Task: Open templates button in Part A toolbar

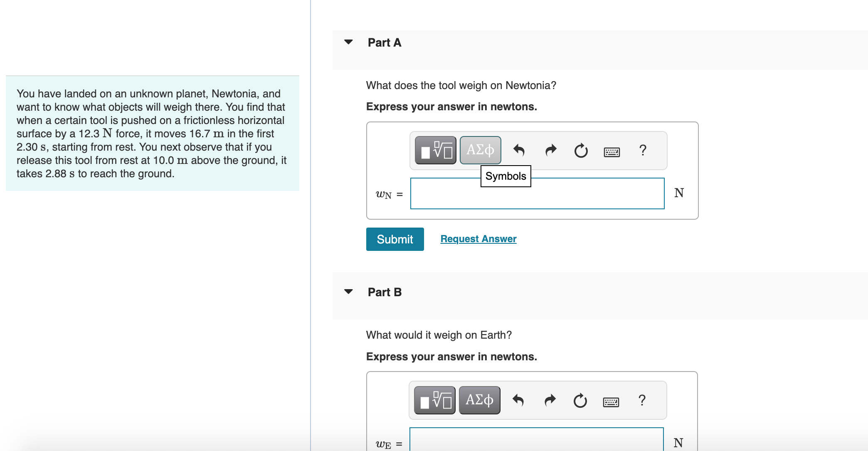Action: coord(435,150)
